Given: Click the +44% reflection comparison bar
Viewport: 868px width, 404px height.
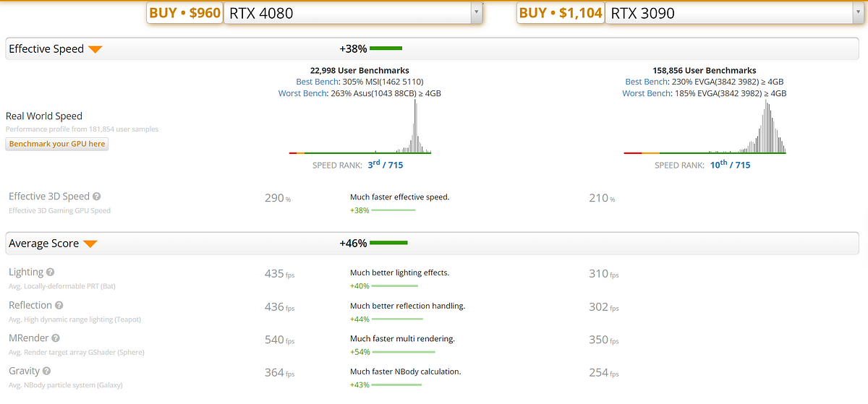Looking at the screenshot, I should 398,319.
